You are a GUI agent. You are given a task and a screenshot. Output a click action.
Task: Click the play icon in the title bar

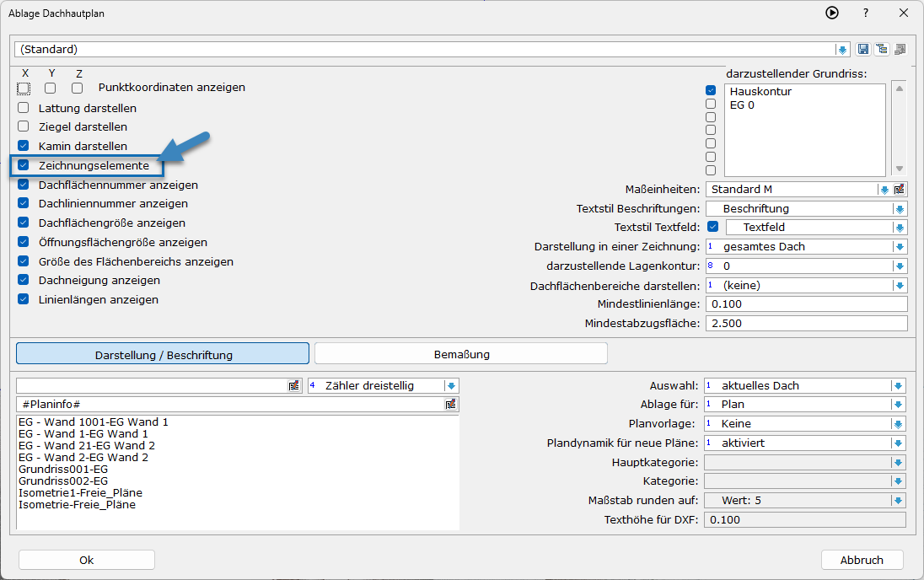point(832,13)
